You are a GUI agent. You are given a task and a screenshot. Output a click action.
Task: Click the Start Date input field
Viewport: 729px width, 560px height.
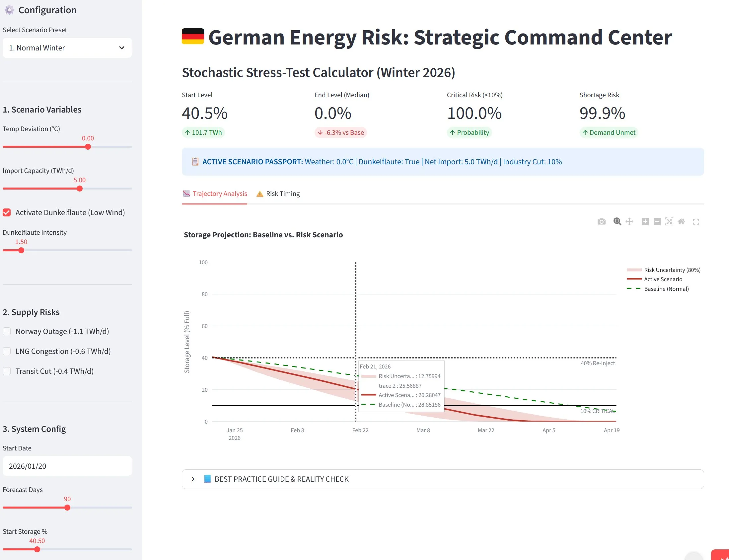point(67,466)
